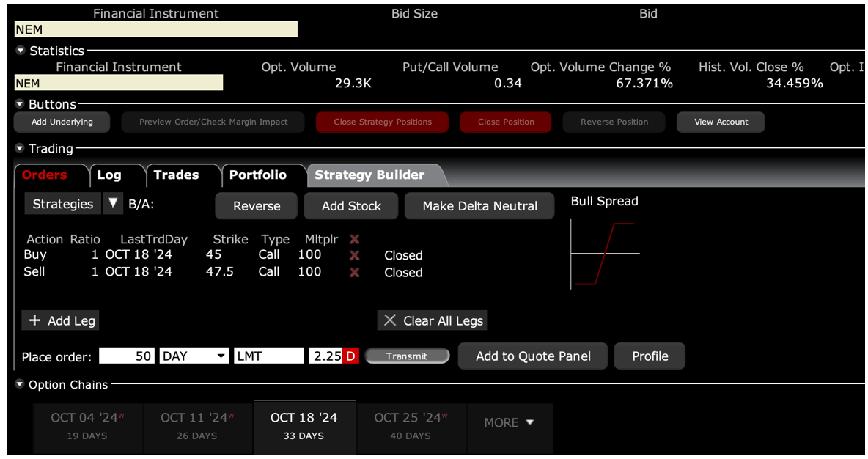Collapse the Statistics section
This screenshot has width=868, height=459.
click(21, 51)
